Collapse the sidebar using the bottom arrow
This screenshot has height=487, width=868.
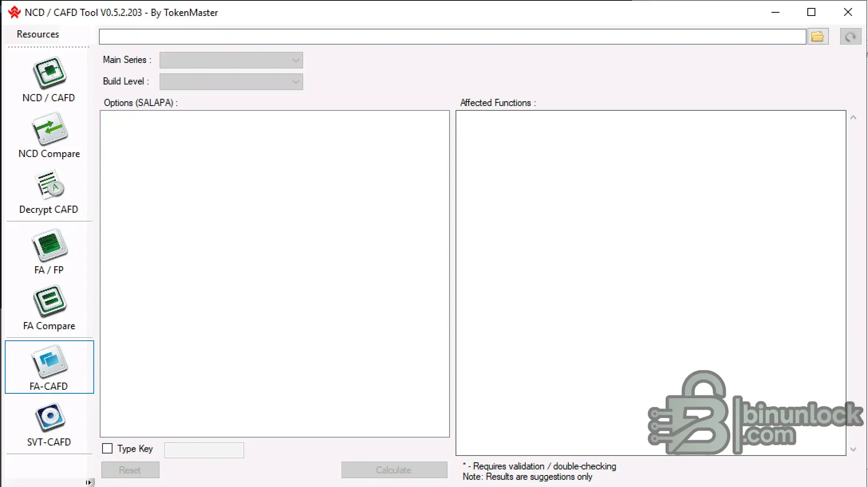[89, 483]
